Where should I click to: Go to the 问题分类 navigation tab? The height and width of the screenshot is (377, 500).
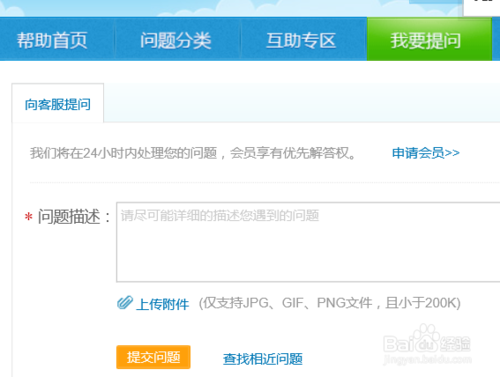(x=176, y=40)
